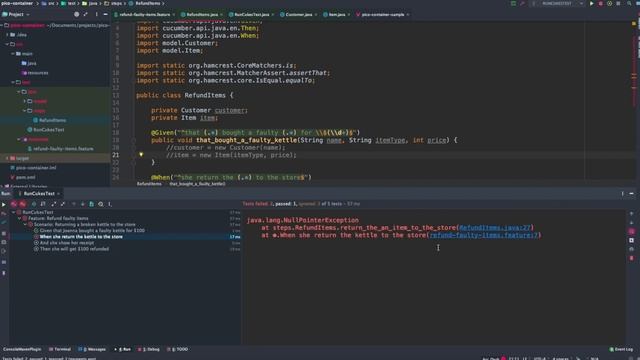Rerun the RunCukesTest tests
Screen dimensions: 640x360
coord(4,204)
